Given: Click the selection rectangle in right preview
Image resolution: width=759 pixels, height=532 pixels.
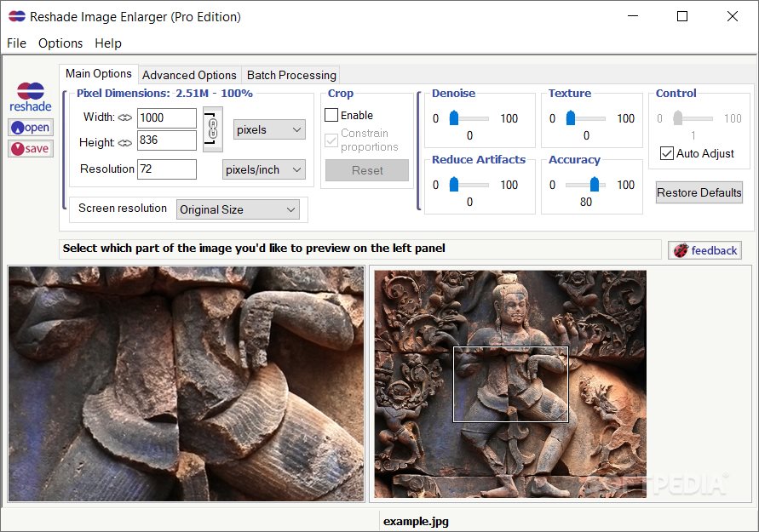Looking at the screenshot, I should pos(510,385).
